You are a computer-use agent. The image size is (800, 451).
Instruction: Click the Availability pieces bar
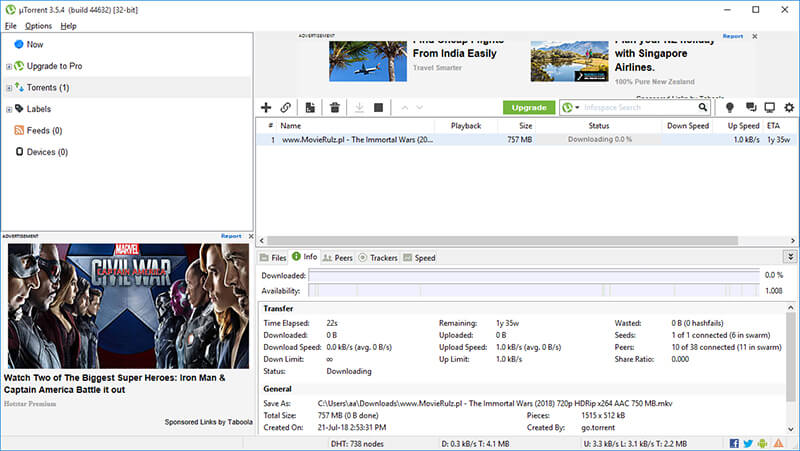tap(534, 291)
